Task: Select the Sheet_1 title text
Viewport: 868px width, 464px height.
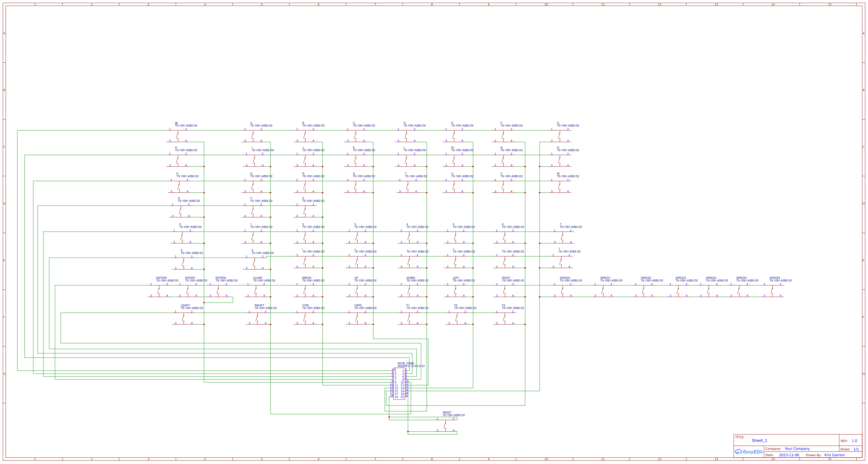Action: pos(759,441)
